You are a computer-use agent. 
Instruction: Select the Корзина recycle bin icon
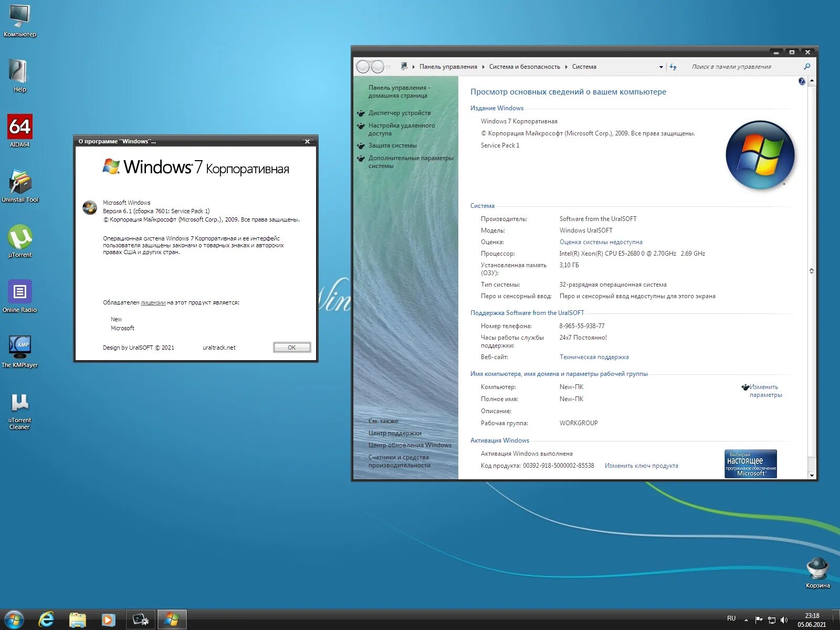tap(817, 573)
